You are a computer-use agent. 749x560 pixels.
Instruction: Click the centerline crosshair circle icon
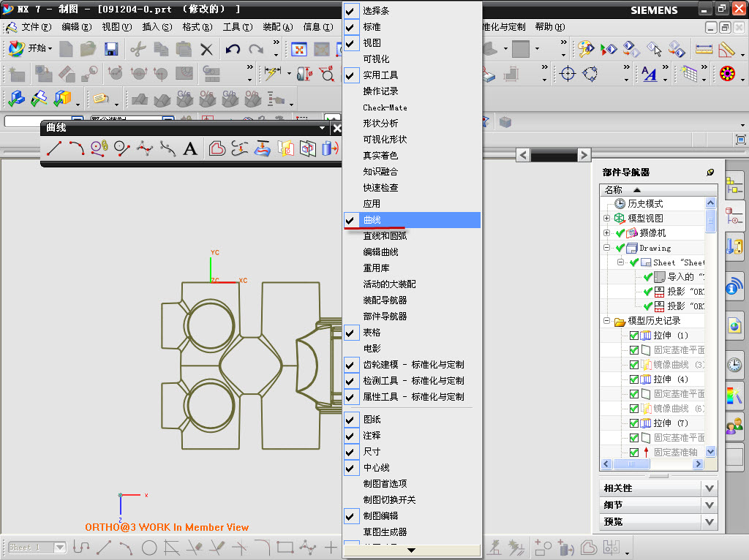[568, 74]
